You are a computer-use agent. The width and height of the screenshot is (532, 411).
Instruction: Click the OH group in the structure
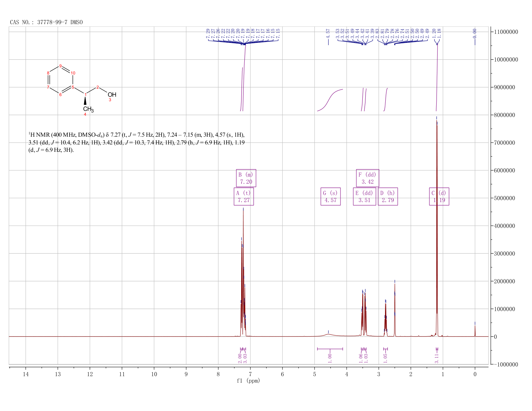click(x=112, y=94)
